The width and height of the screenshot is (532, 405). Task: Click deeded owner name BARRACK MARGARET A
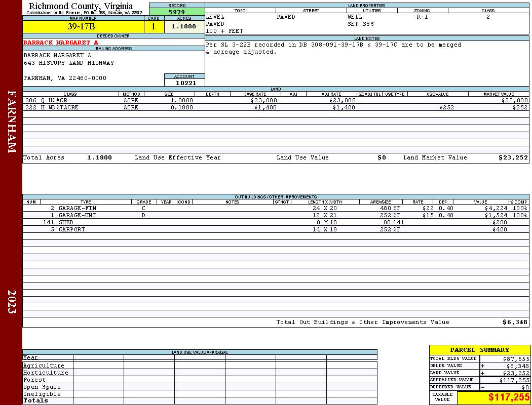click(61, 43)
